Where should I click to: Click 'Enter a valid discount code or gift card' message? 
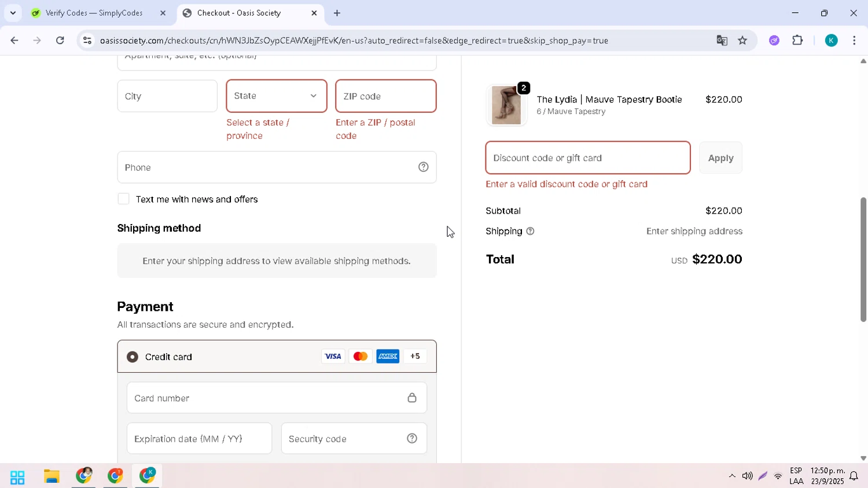tap(567, 184)
